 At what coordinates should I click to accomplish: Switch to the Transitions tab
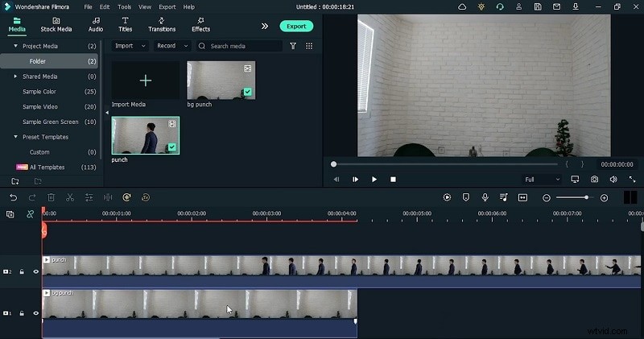click(x=162, y=25)
